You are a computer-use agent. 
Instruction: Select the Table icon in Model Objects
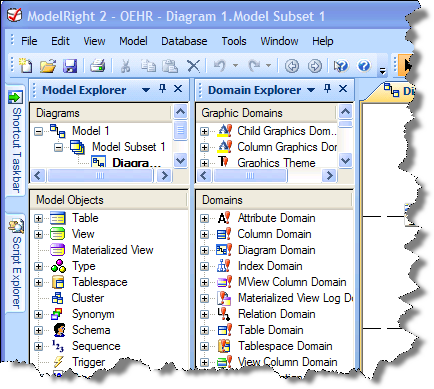(58, 218)
